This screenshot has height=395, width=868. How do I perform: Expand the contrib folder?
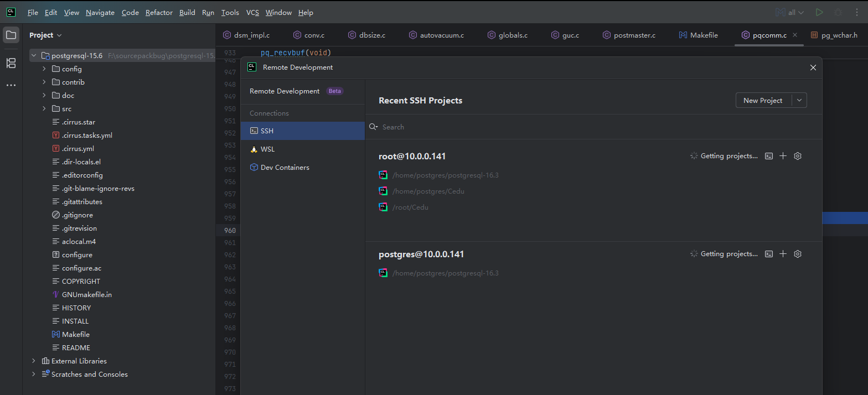pyautogui.click(x=44, y=82)
